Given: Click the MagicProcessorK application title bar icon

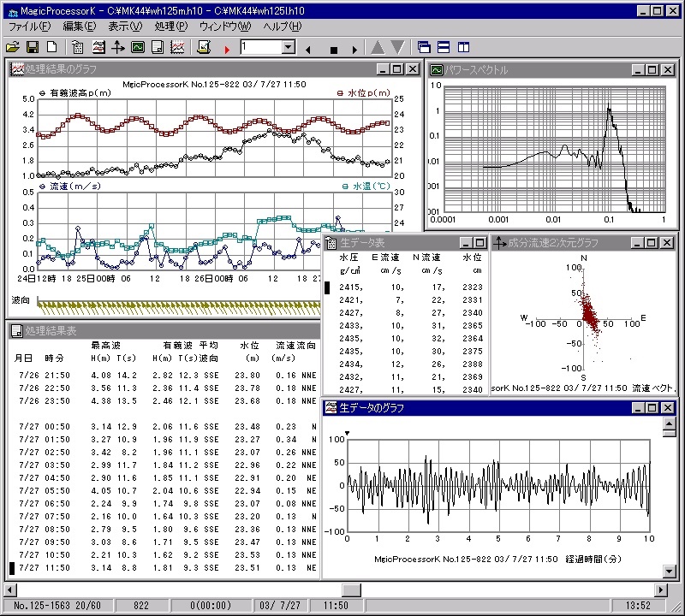Looking at the screenshot, I should click(x=13, y=12).
